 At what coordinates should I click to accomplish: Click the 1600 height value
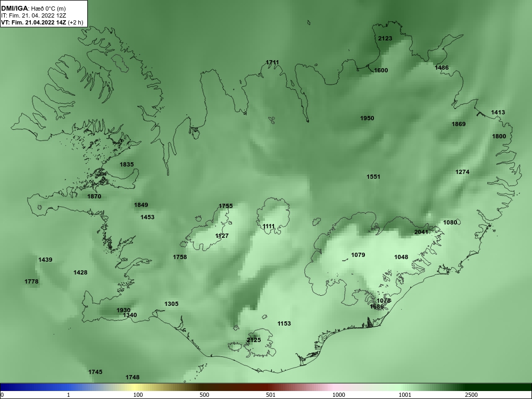381,70
